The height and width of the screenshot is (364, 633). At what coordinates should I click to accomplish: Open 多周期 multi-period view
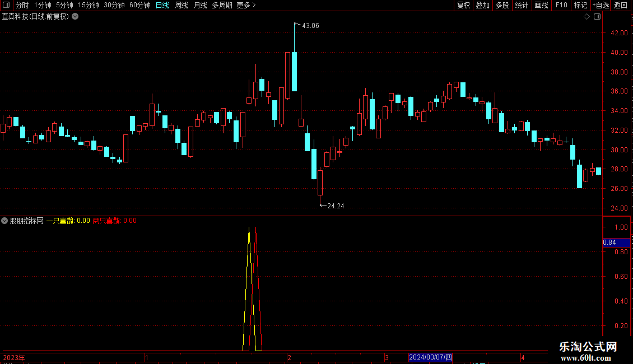coord(222,5)
